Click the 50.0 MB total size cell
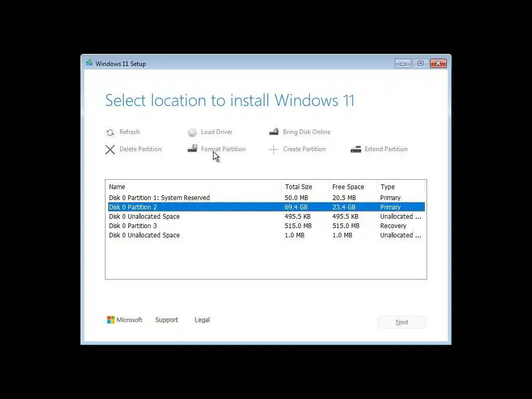532x399 pixels. point(296,197)
